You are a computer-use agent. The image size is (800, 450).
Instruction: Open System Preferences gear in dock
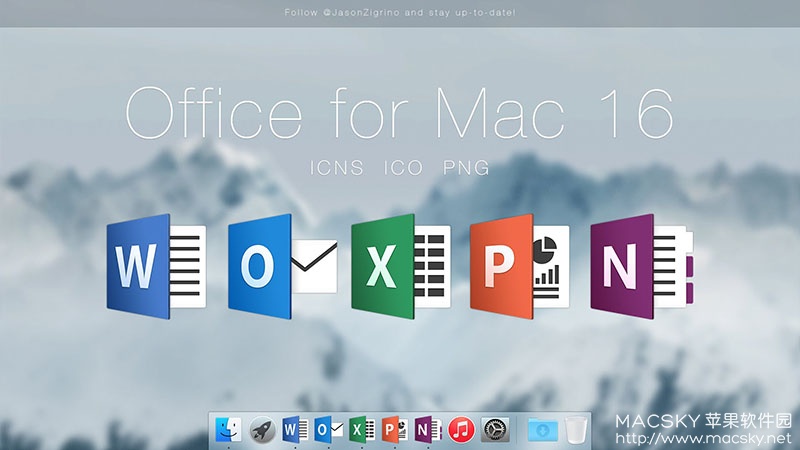[x=495, y=430]
